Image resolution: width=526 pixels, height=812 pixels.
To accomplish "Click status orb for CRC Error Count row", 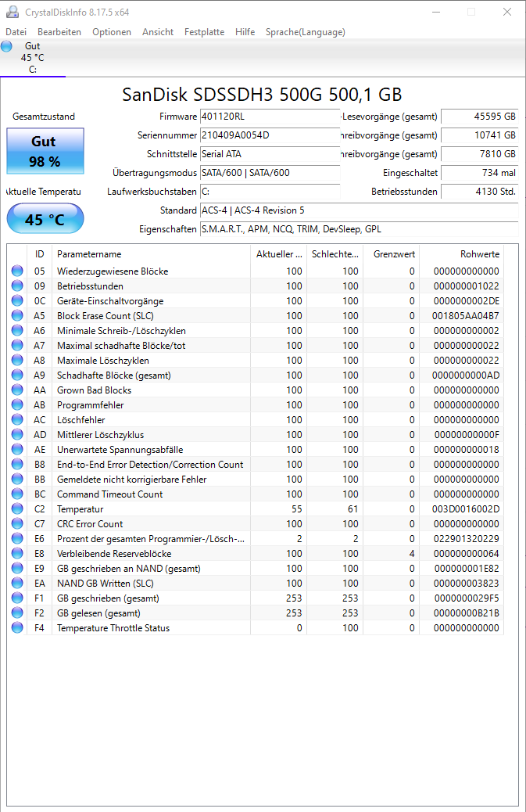I will (x=17, y=523).
